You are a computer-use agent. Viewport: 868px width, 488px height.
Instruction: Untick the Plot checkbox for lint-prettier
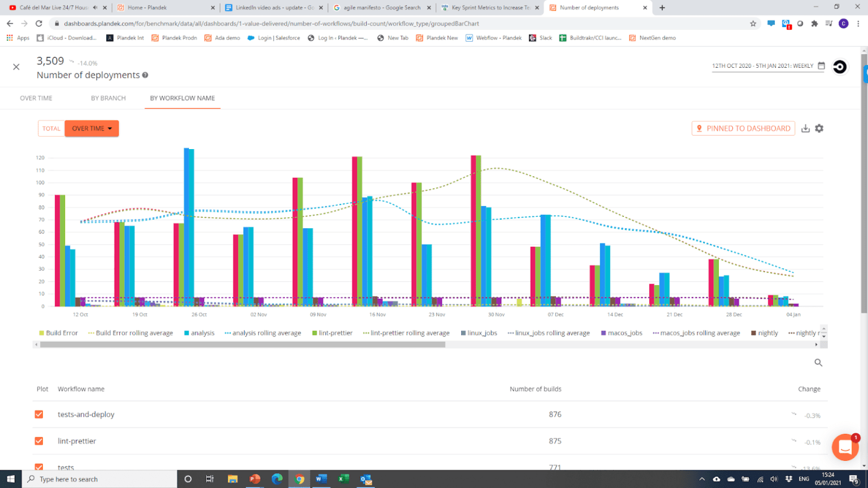pyautogui.click(x=38, y=441)
